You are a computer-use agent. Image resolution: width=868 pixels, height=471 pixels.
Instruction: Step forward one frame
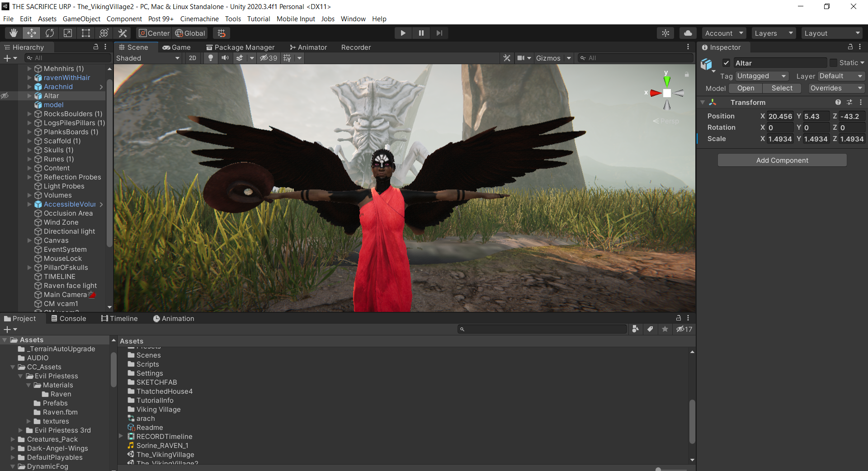[439, 33]
